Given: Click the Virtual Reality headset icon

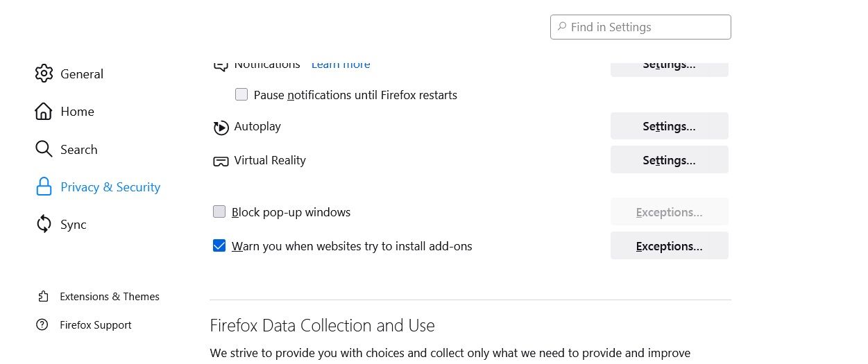Looking at the screenshot, I should click(x=221, y=161).
